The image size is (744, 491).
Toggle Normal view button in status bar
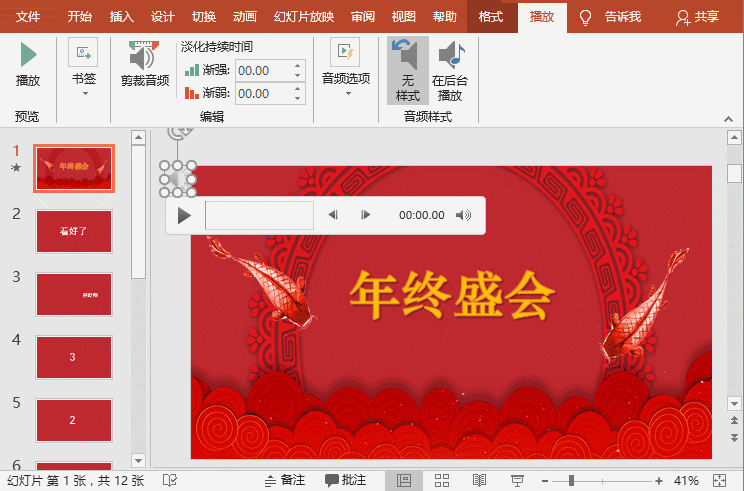click(403, 481)
